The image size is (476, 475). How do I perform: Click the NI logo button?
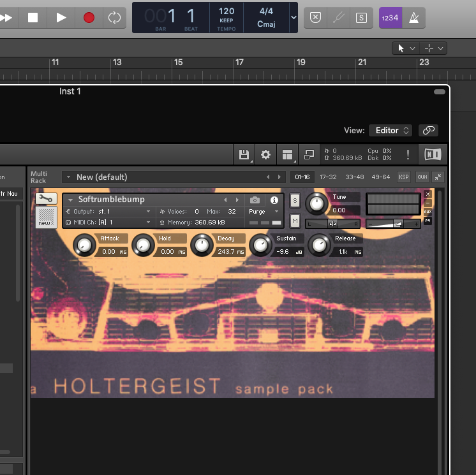pos(433,154)
